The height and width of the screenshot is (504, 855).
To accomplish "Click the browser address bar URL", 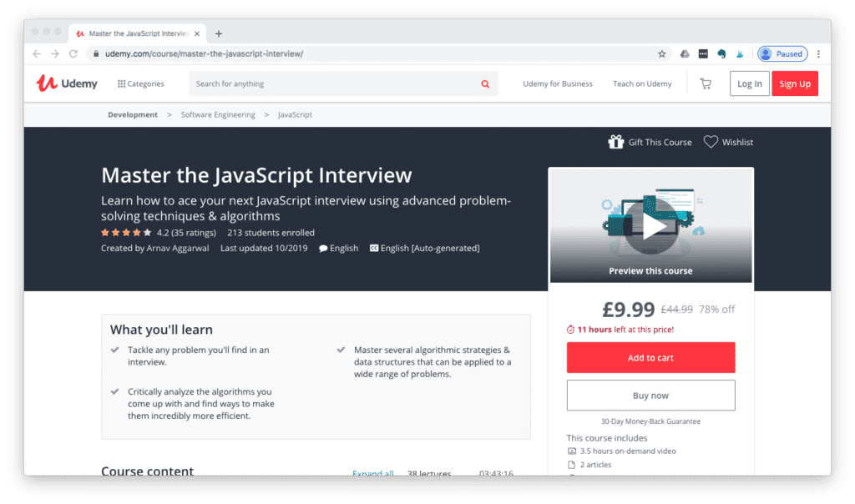I will [x=204, y=54].
